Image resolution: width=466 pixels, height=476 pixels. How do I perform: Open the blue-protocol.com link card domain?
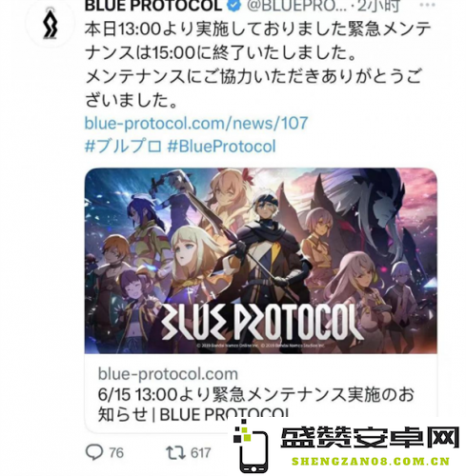(168, 374)
